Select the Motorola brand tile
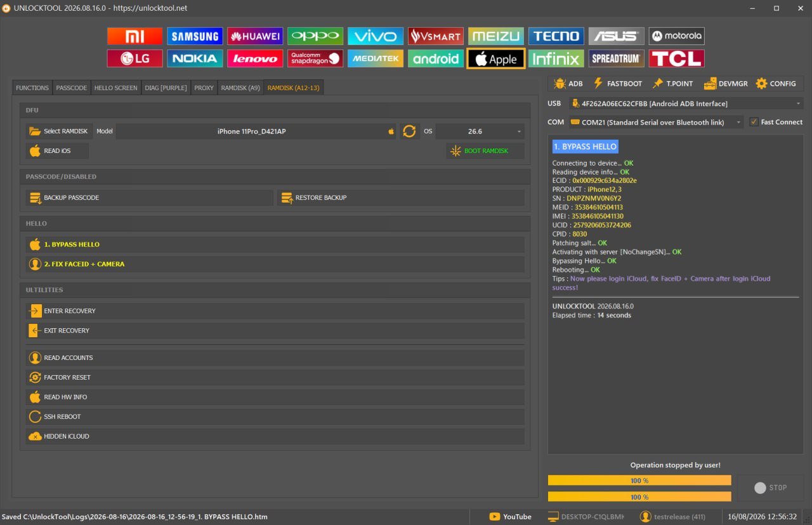Screen dimensions: 812x525 pos(677,36)
